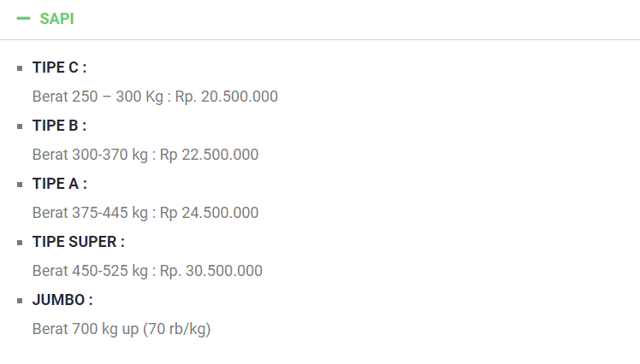
Task: Click the SAPI accordion header title
Action: tap(56, 18)
